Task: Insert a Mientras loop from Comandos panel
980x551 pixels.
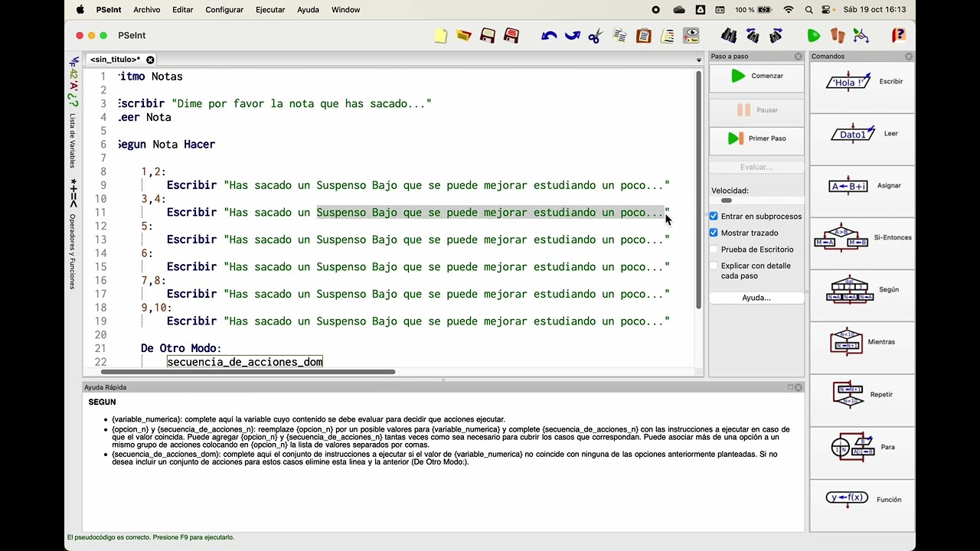Action: pos(863,342)
